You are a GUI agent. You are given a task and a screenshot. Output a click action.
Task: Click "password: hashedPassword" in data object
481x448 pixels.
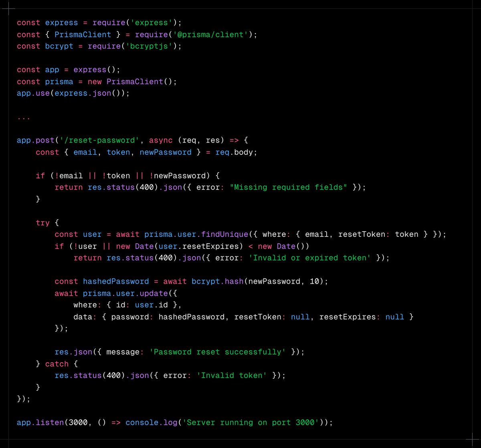click(x=168, y=317)
